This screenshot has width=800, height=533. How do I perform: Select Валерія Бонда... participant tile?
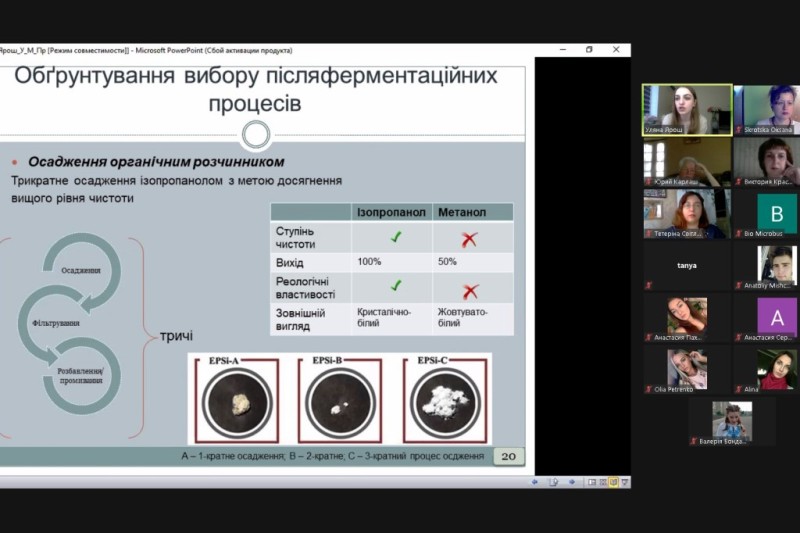pos(732,422)
